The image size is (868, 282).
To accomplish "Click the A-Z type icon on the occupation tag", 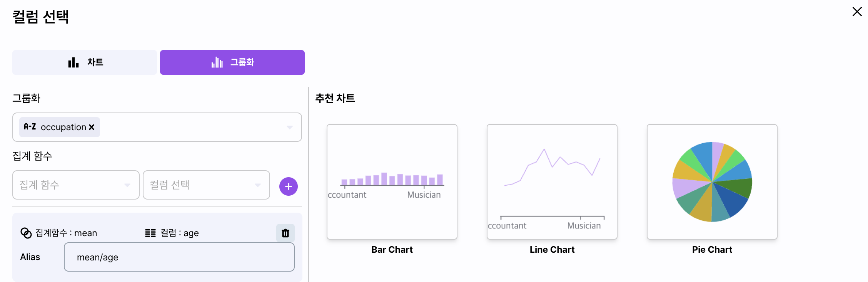I will (30, 127).
